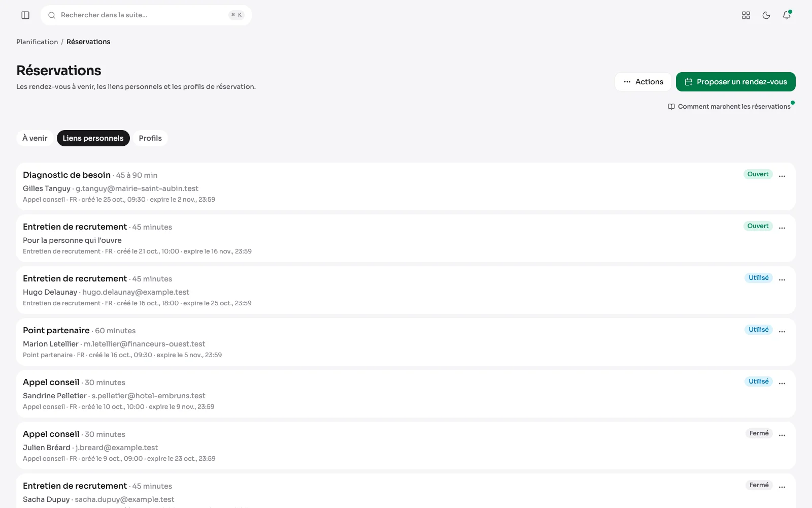812x508 pixels.
Task: Open more options for Point partenaire
Action: tap(782, 331)
